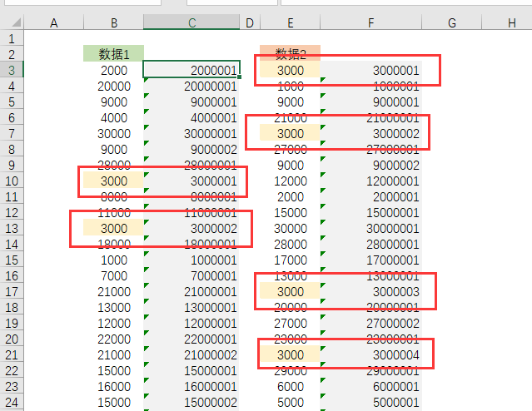
Task: Click cell C4 containing 20000001
Action: (x=192, y=86)
